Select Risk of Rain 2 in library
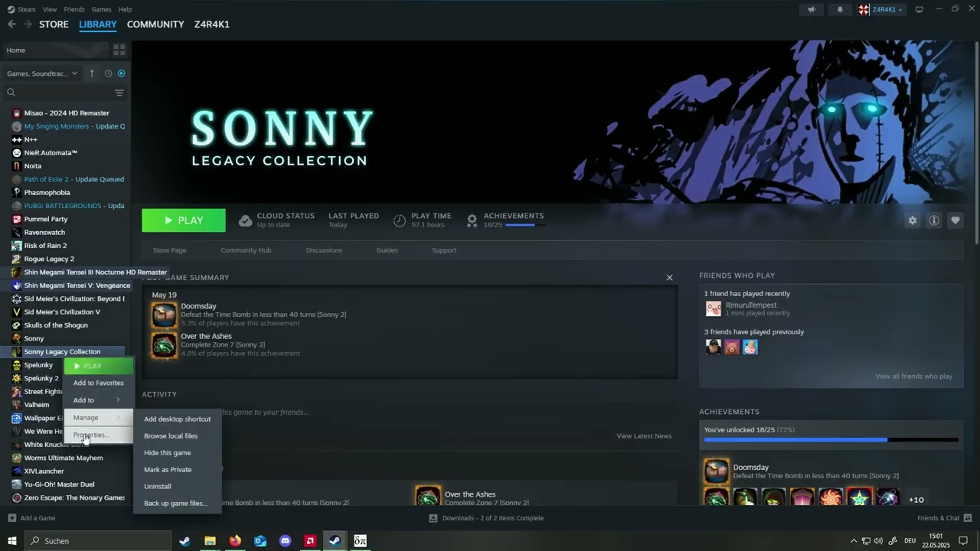 [45, 246]
